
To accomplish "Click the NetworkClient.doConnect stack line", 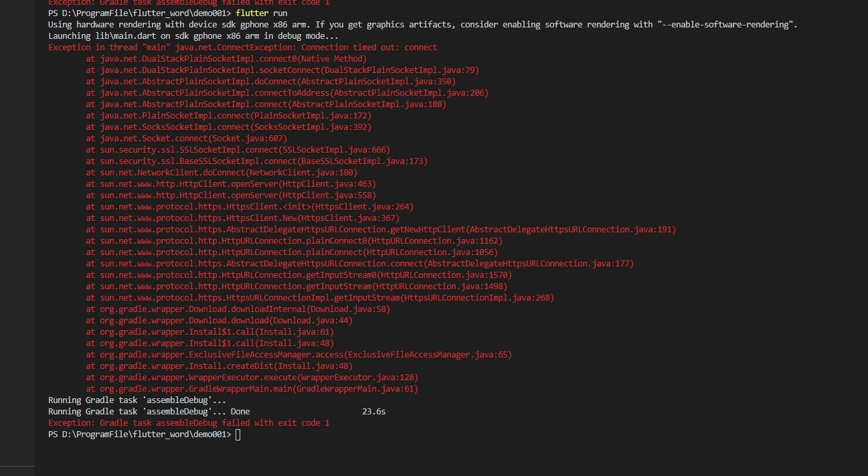I will pyautogui.click(x=222, y=173).
